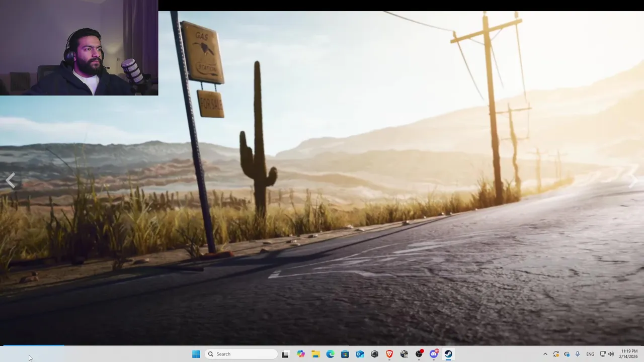Expand the hidden system tray icons
This screenshot has height=362, width=644.
pos(545,354)
